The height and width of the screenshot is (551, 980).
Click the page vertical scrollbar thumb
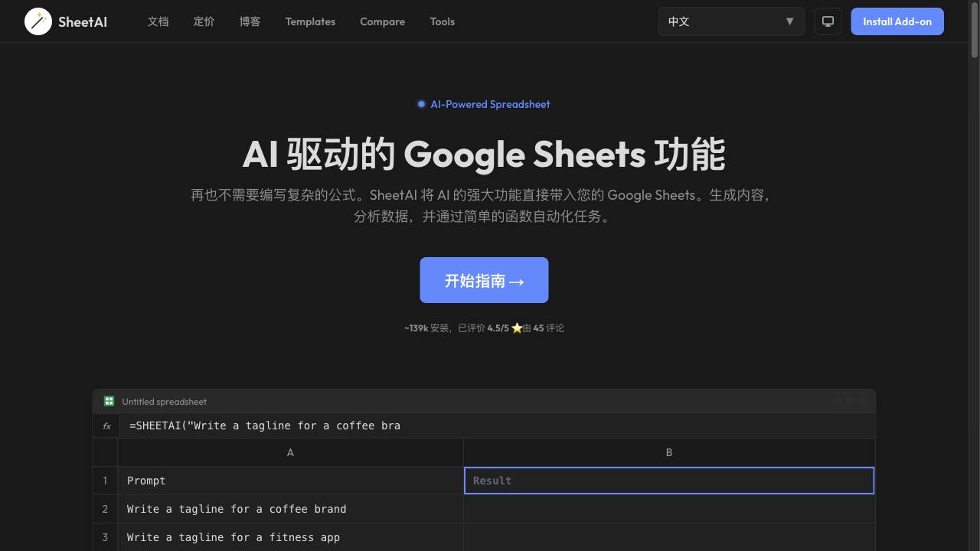point(975,31)
